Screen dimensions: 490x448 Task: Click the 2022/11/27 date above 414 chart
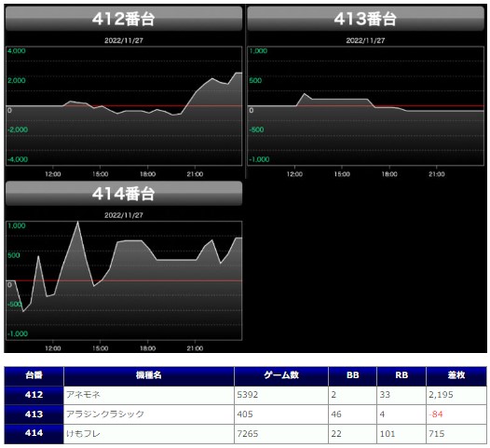tap(124, 215)
